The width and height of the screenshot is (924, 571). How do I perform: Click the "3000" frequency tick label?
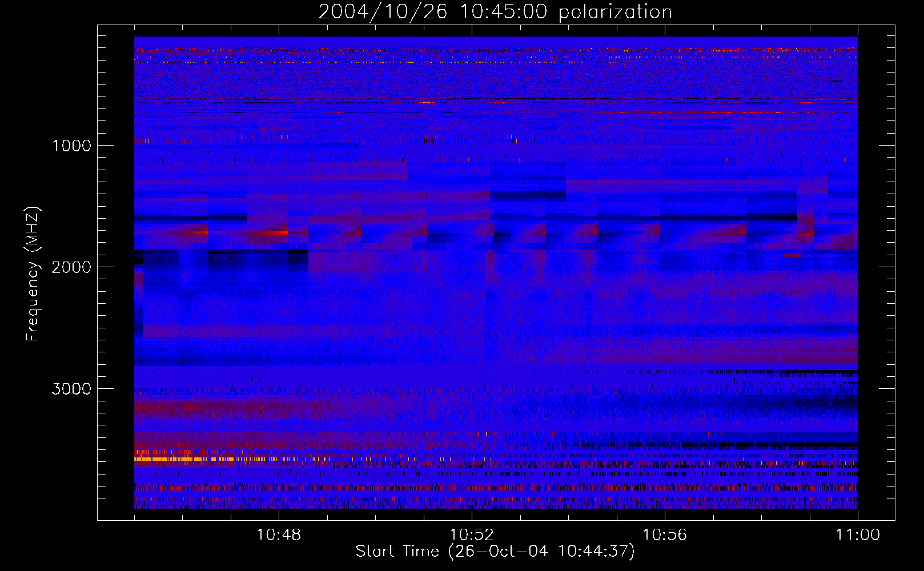coord(71,389)
